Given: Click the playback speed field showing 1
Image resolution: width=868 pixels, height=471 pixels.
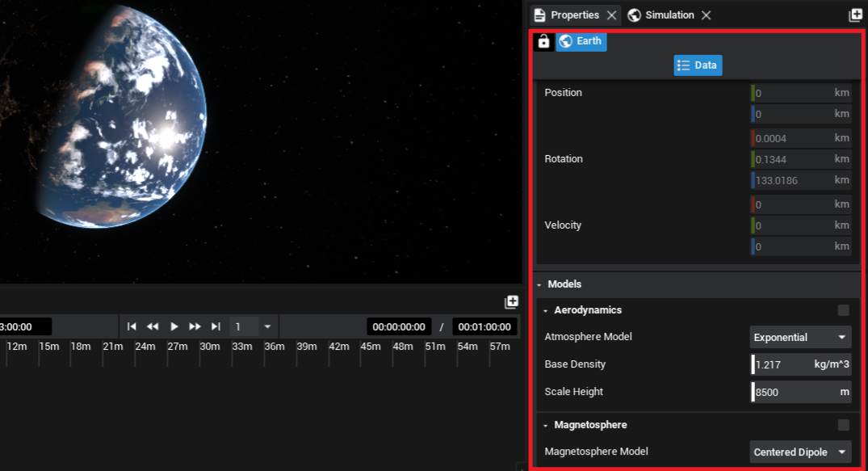Looking at the screenshot, I should [244, 327].
